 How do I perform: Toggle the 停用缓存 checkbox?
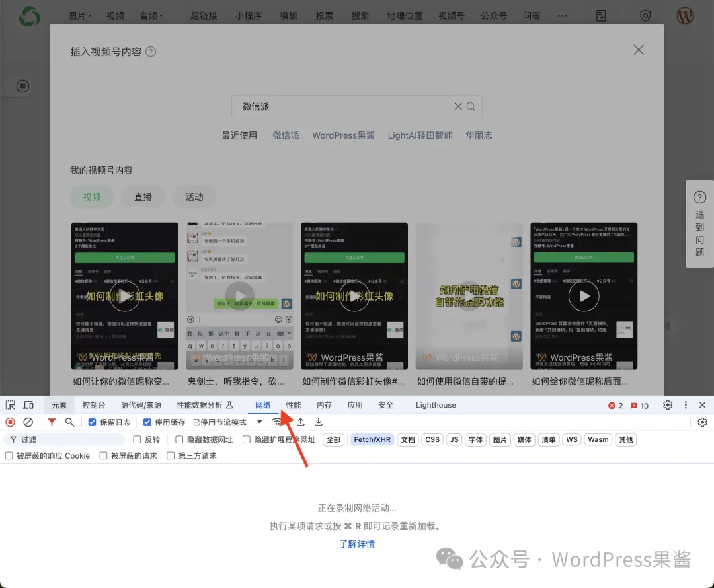(x=147, y=422)
